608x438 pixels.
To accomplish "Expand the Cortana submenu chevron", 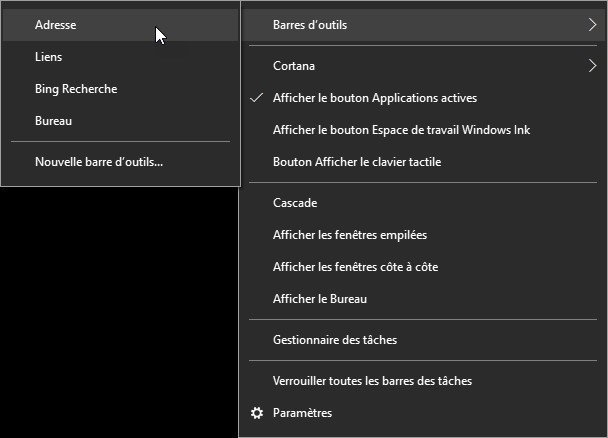I will tap(592, 66).
